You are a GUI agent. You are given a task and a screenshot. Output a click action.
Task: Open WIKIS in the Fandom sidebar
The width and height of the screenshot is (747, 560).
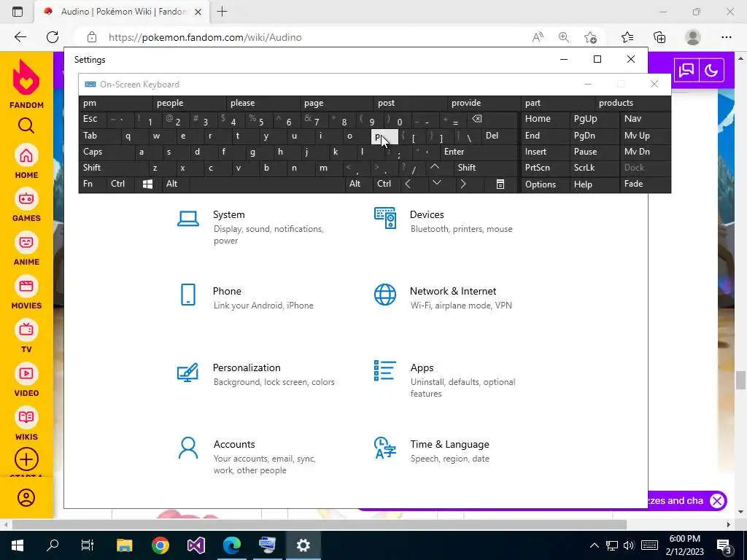click(26, 424)
